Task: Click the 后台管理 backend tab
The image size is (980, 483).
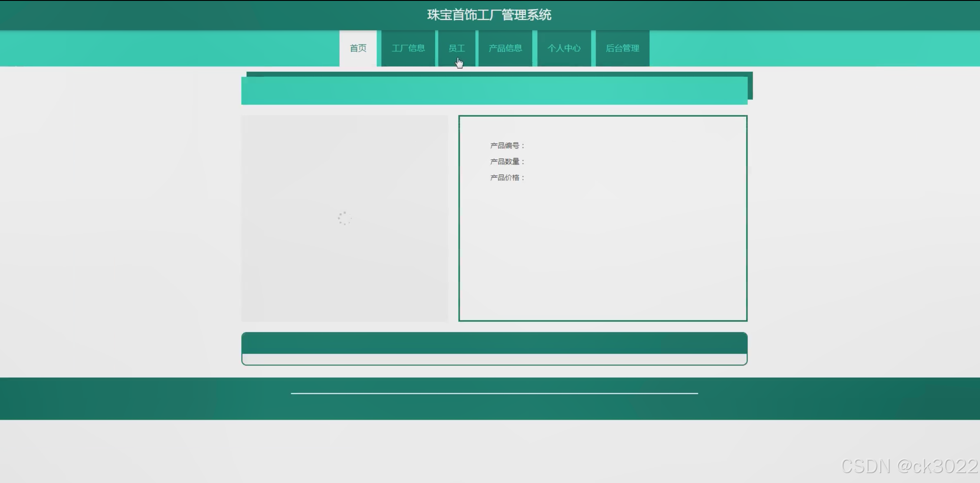Action: click(622, 48)
